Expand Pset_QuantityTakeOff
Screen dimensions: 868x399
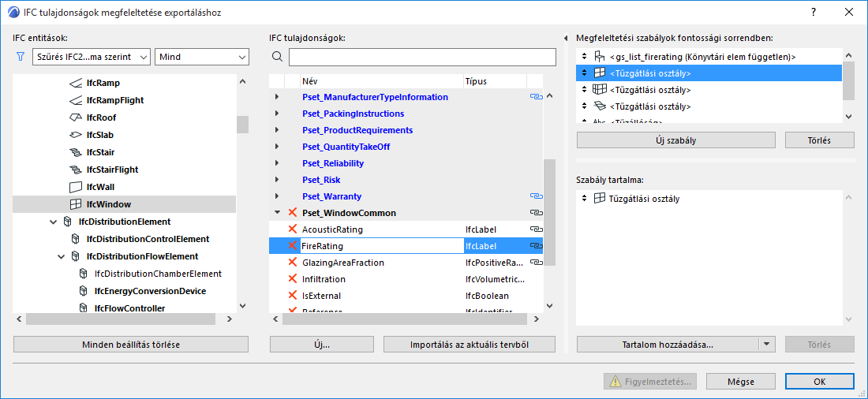pos(277,147)
